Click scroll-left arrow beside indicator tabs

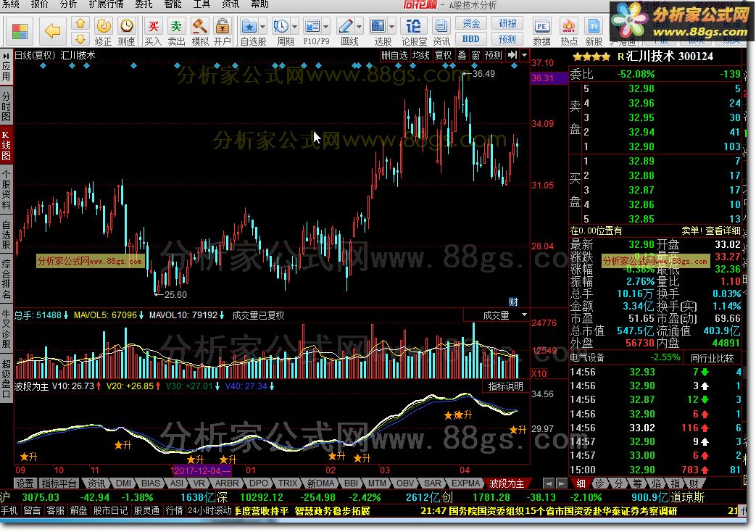click(x=548, y=483)
